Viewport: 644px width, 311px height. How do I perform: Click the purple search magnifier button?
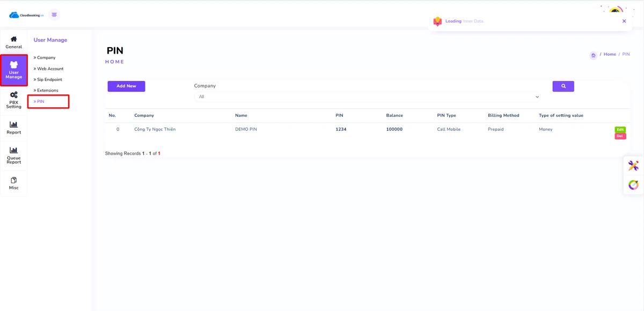(563, 86)
